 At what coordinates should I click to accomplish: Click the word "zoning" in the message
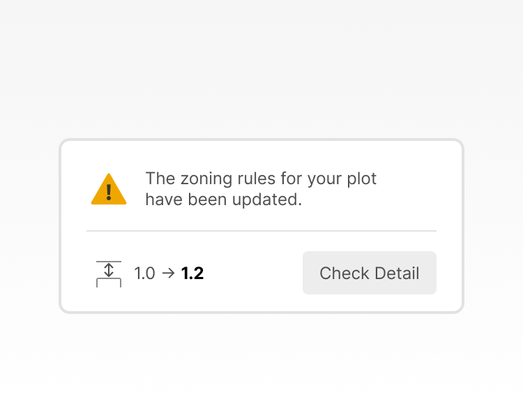(x=206, y=179)
